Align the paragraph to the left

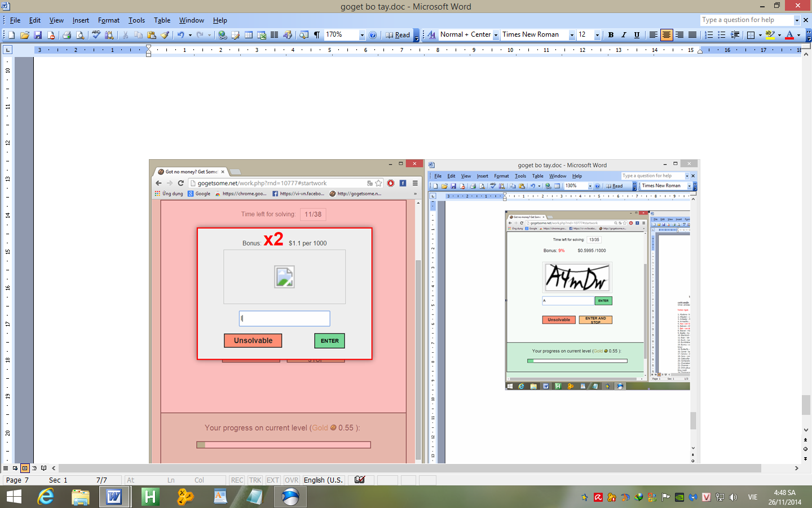click(x=653, y=35)
